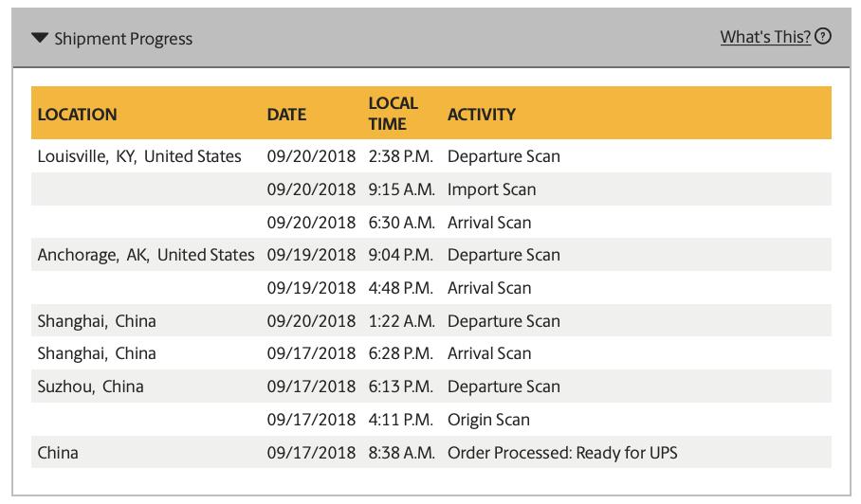Click the Import Scan activity entry

click(491, 189)
